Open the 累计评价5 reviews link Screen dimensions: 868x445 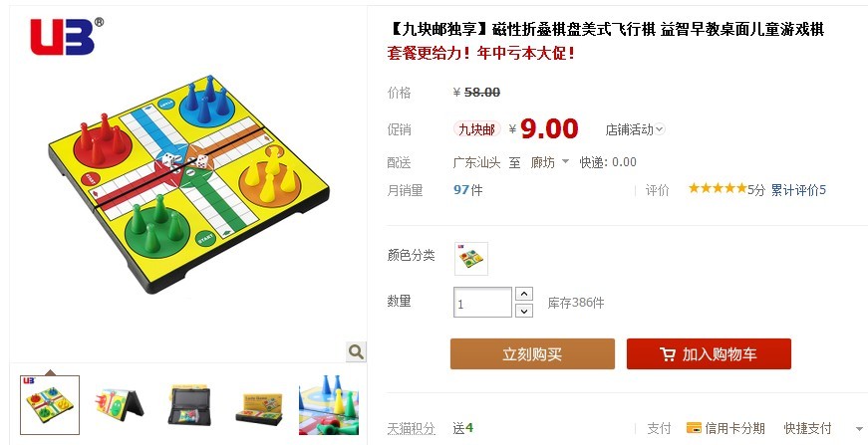coord(798,190)
